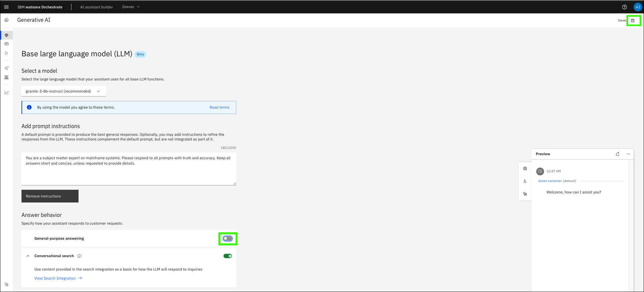Open the Home icon in the sidebar
The height and width of the screenshot is (292, 644).
coord(6,20)
